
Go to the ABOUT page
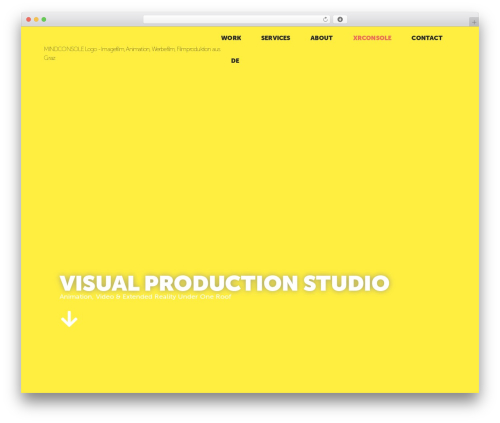click(x=321, y=38)
